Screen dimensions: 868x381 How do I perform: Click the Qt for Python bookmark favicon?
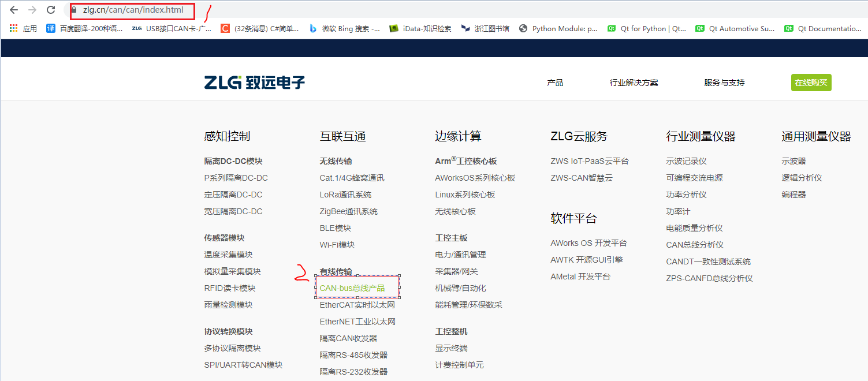pos(611,28)
